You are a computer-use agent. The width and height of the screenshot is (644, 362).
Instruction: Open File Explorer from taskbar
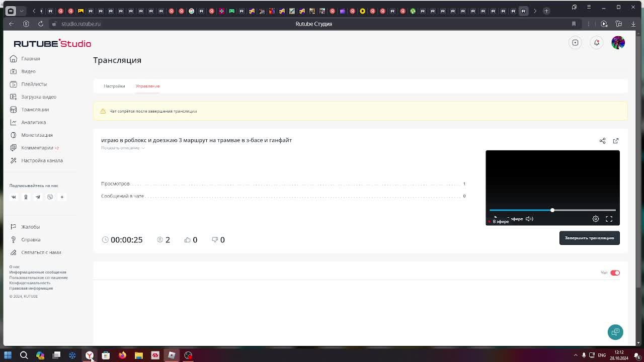point(139,355)
